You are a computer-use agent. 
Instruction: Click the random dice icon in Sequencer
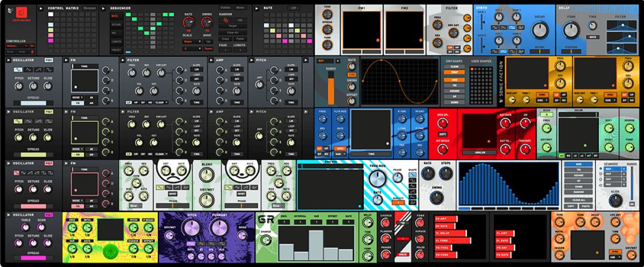click(x=225, y=20)
